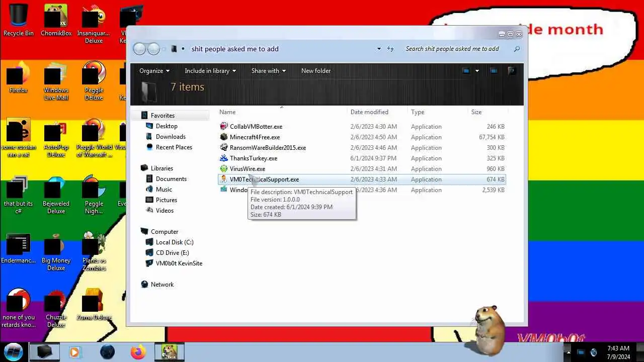Open the Zuma Deluxe desktop shortcut

coord(94,305)
